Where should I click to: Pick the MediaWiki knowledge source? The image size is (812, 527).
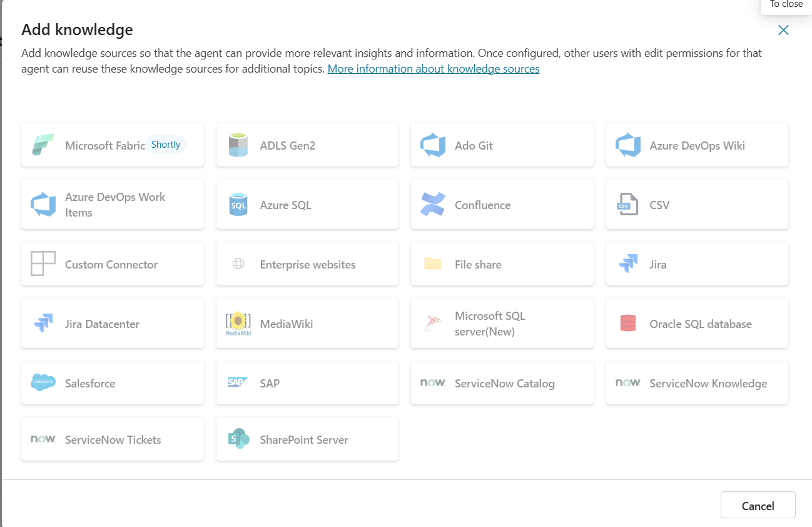[x=307, y=323]
